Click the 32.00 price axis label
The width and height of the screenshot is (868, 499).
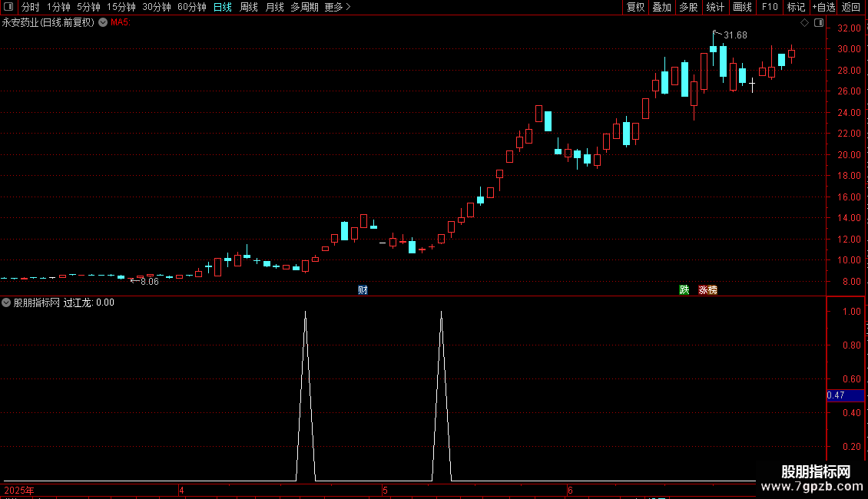(x=849, y=28)
